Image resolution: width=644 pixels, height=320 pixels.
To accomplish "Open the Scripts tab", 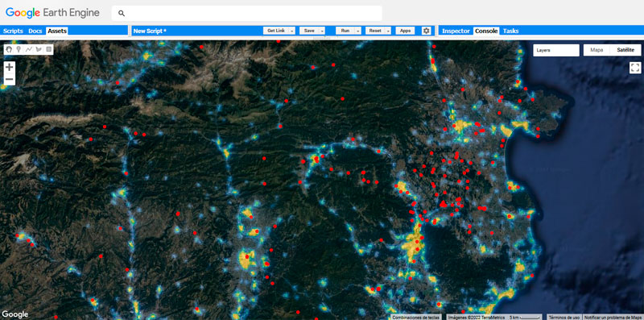I will [x=13, y=31].
